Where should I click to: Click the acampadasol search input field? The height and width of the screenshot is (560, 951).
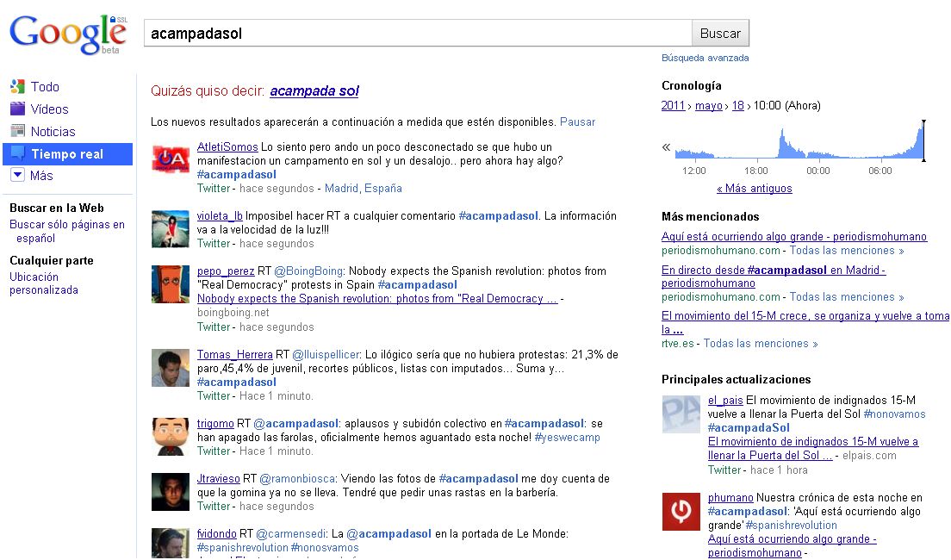point(418,34)
